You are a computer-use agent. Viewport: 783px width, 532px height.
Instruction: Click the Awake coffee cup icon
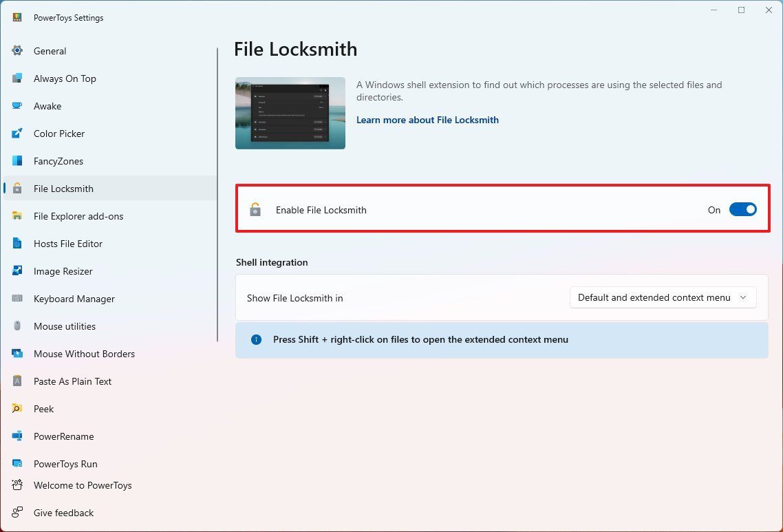(x=17, y=105)
